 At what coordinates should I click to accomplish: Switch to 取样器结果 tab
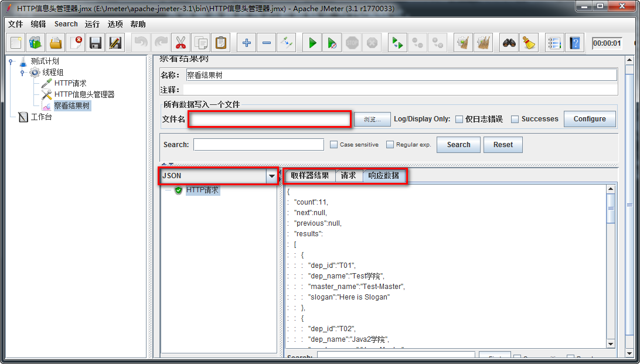pos(310,175)
